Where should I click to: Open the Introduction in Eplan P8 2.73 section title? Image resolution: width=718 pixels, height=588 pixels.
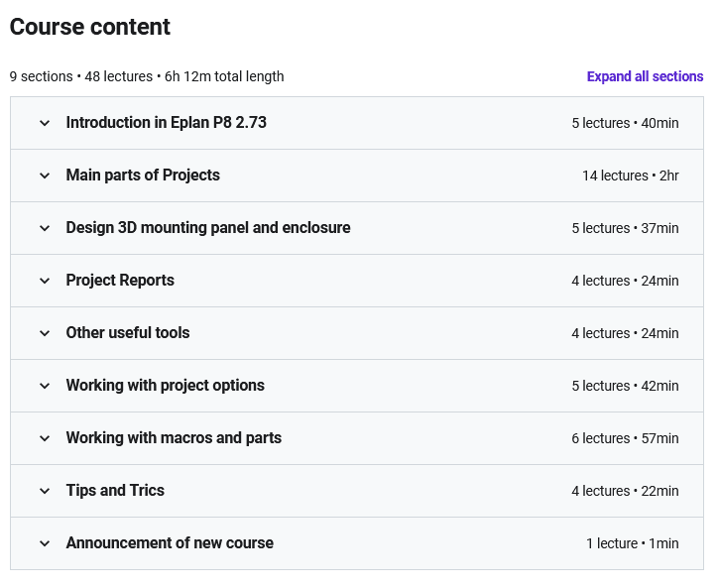click(x=167, y=123)
